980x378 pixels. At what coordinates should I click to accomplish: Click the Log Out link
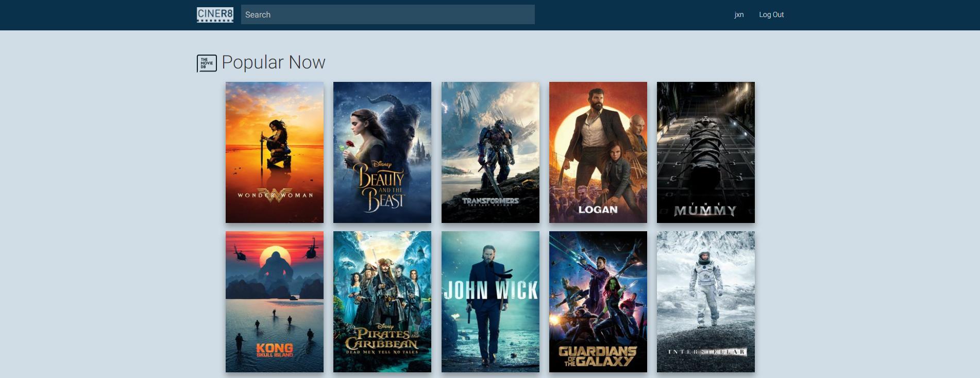click(x=771, y=14)
